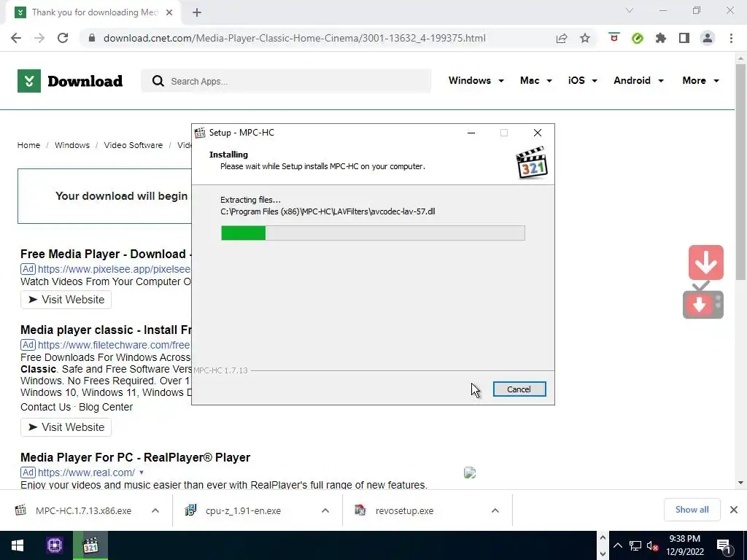Viewport: 747px width, 560px height.
Task: Click Visit Website under Media player classic ad
Action: point(66,427)
